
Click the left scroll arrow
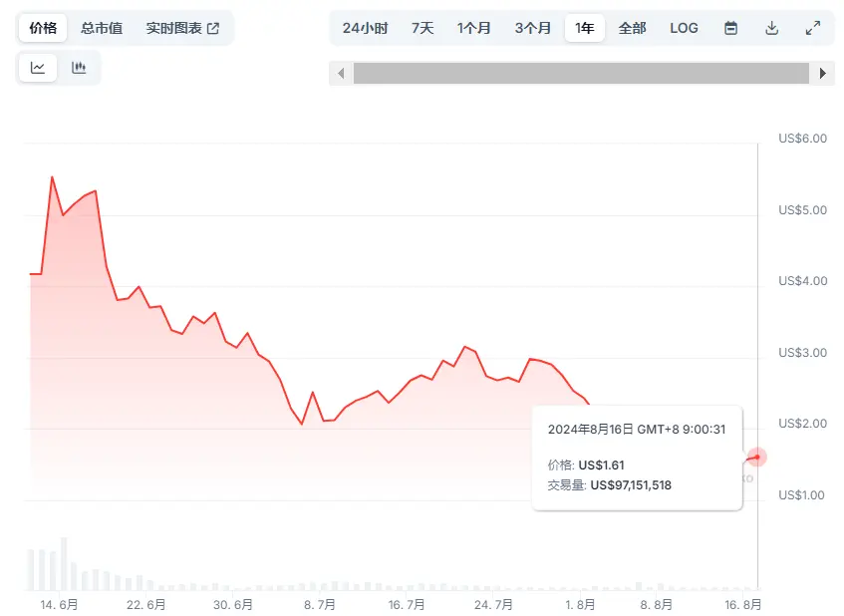[341, 73]
